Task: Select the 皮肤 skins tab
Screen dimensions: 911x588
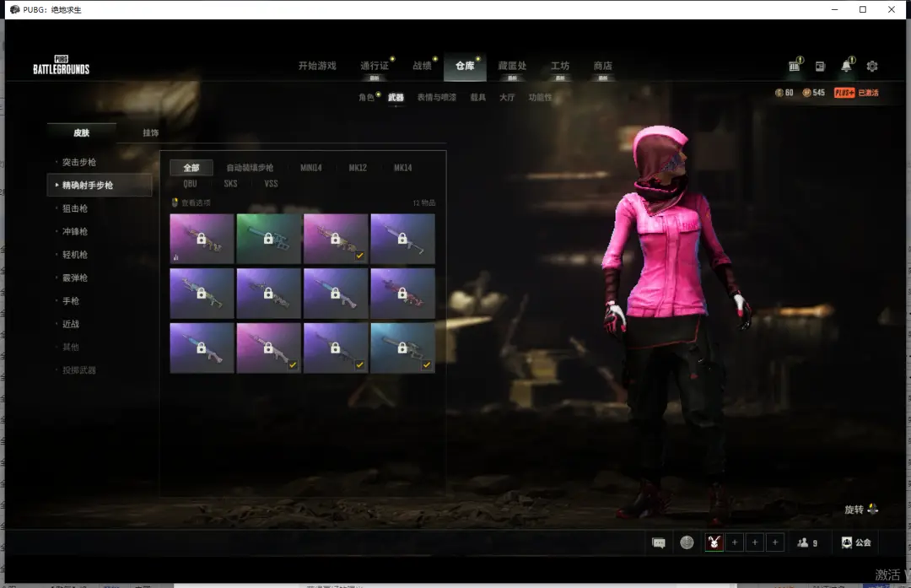Action: (81, 132)
